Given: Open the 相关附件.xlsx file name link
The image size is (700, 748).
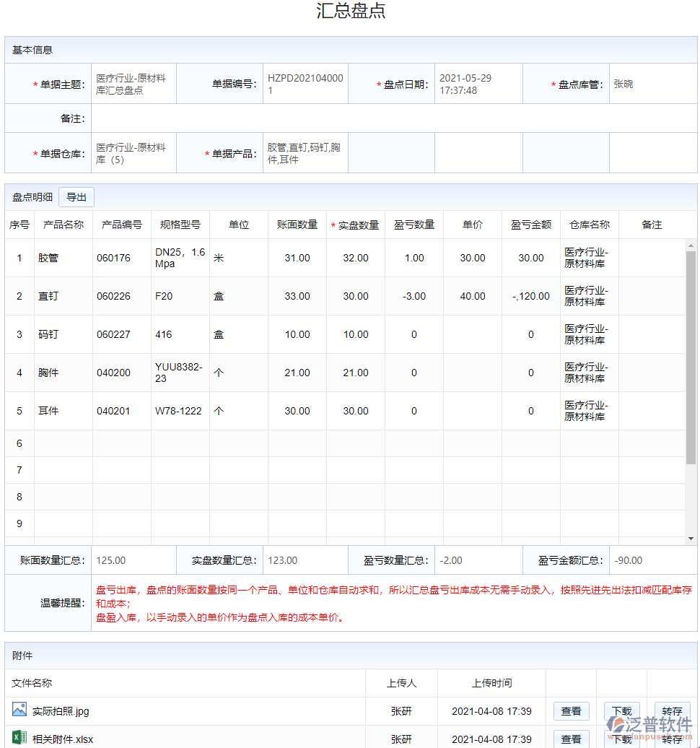Looking at the screenshot, I should pyautogui.click(x=63, y=739).
